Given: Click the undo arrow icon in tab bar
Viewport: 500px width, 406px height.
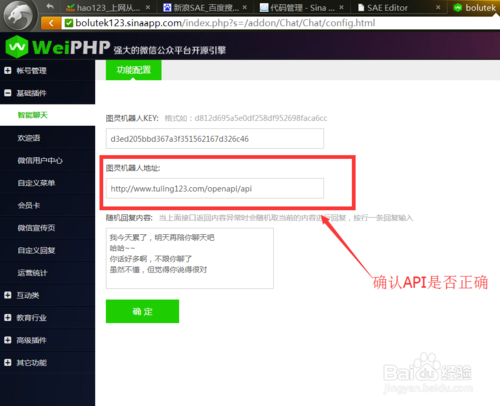Looking at the screenshot, I should tap(50, 6).
